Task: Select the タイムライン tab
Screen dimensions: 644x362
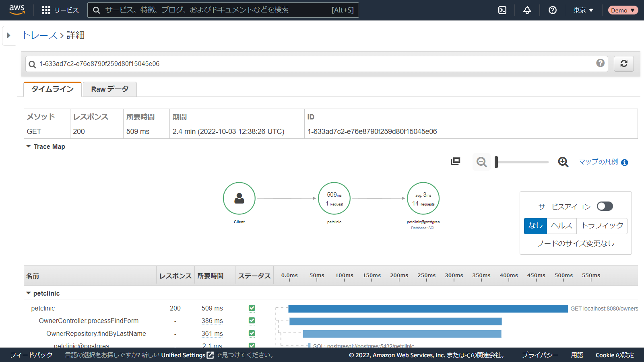Action: 52,89
